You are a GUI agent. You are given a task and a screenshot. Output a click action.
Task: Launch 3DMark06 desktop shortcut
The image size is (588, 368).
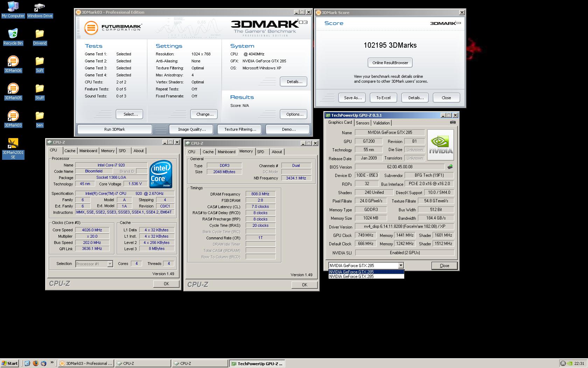point(13,64)
